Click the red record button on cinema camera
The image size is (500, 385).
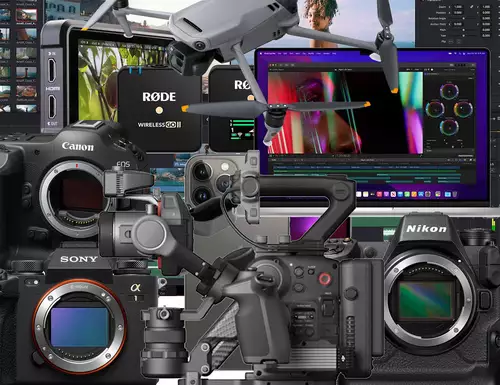(x=324, y=279)
